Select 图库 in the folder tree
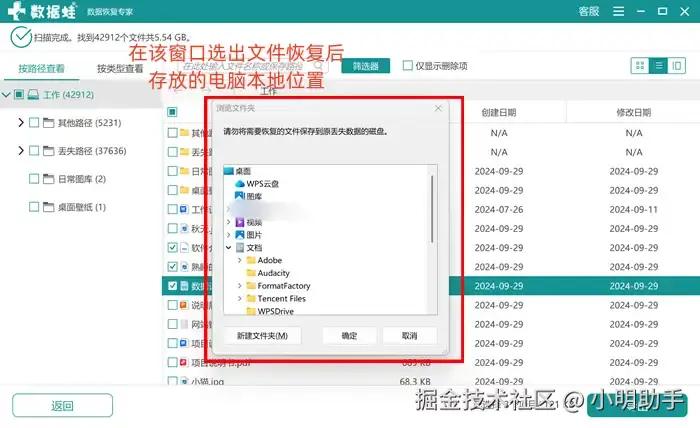Viewport: 700px width, 428px height. click(254, 196)
